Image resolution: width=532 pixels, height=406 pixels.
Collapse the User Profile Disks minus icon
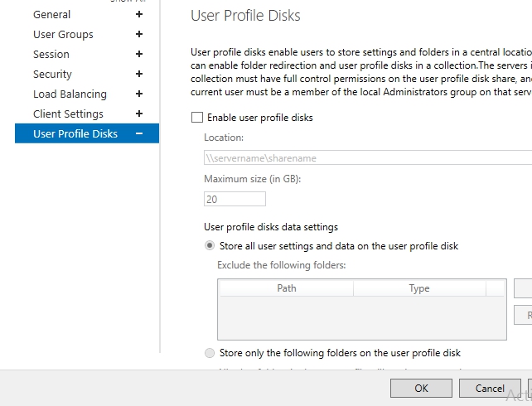(139, 133)
